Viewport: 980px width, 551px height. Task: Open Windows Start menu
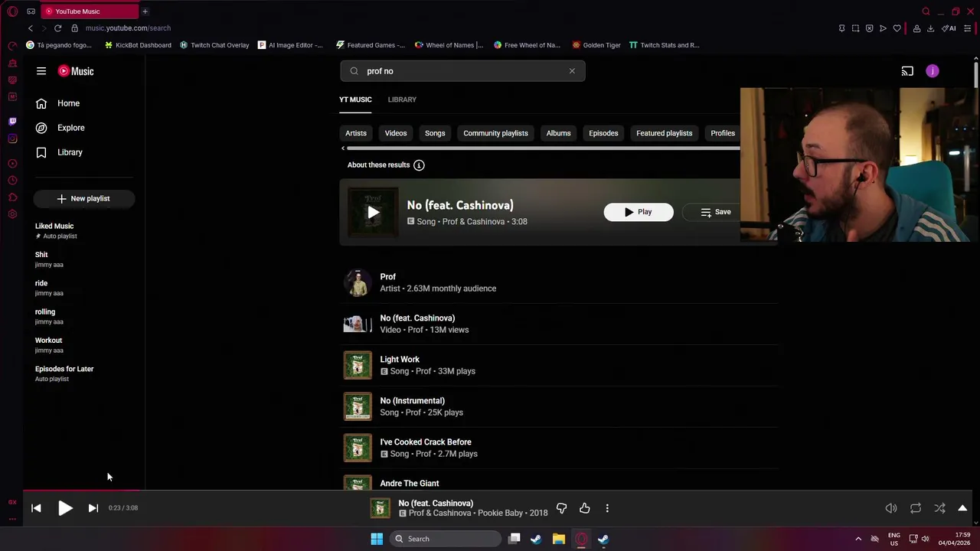pos(377,539)
